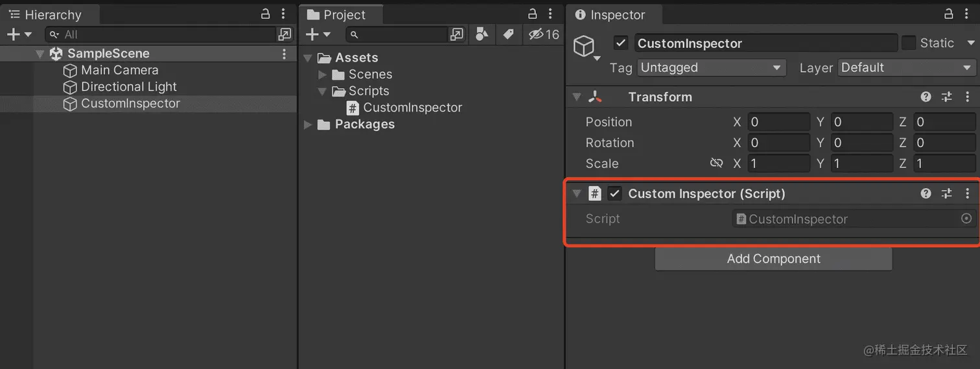Click the Add Component button

773,259
